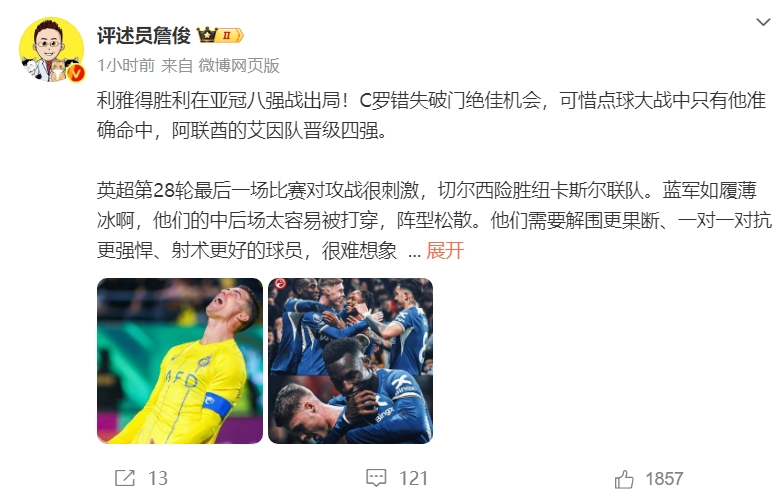The image size is (781, 500).
Task: Click the comment count 121
Action: pos(413,479)
